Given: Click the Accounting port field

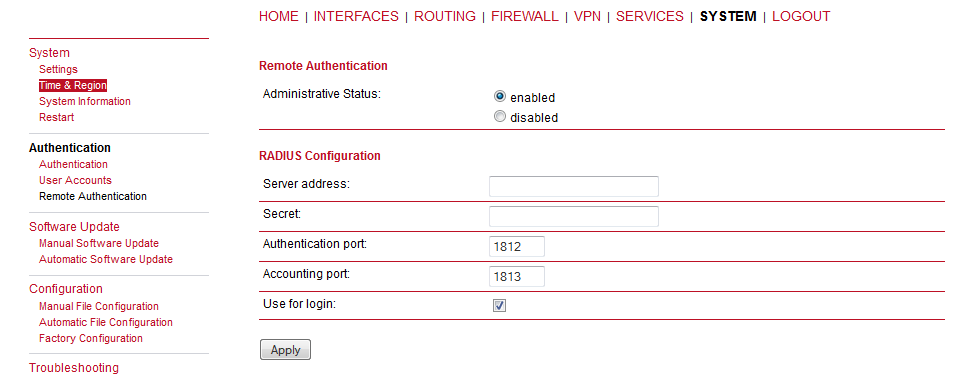Looking at the screenshot, I should coord(516,277).
